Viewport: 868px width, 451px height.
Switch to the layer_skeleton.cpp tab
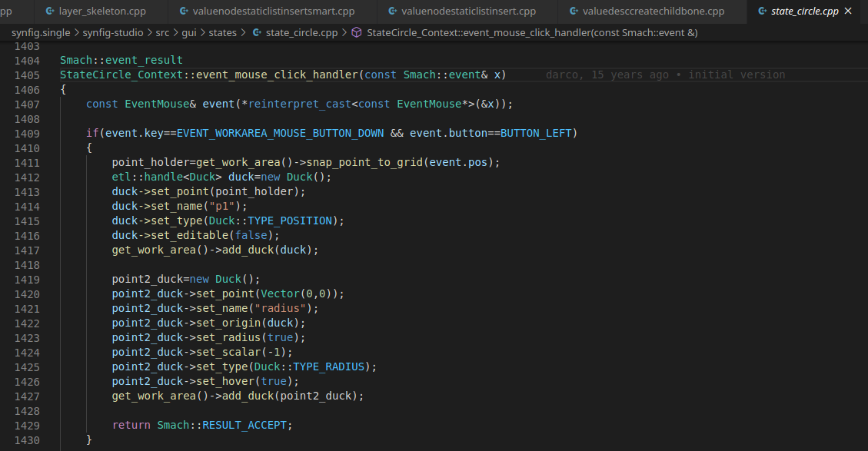click(100, 12)
